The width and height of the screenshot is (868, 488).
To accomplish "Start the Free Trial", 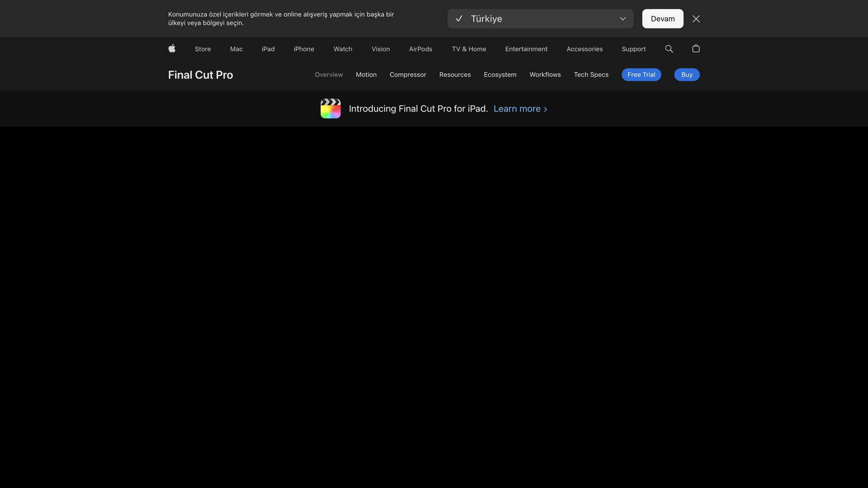I will coord(641,75).
